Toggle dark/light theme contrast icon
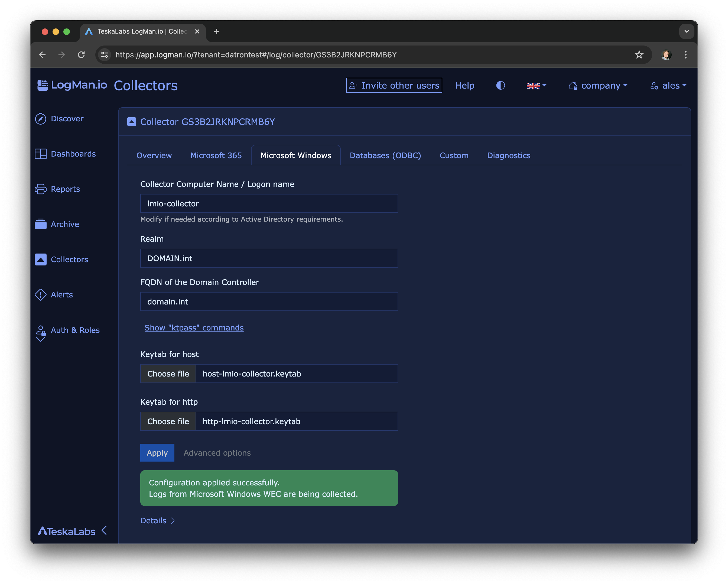Image resolution: width=728 pixels, height=584 pixels. point(500,85)
